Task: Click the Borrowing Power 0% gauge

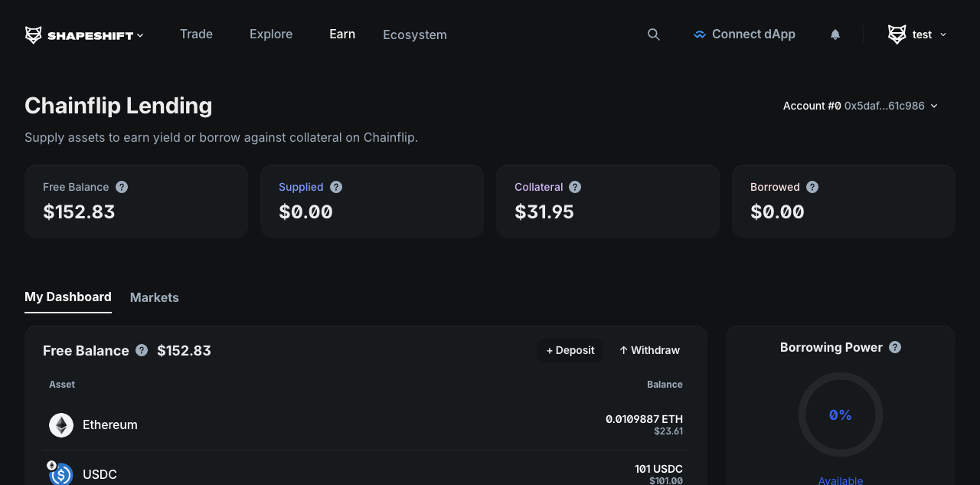Action: click(841, 415)
